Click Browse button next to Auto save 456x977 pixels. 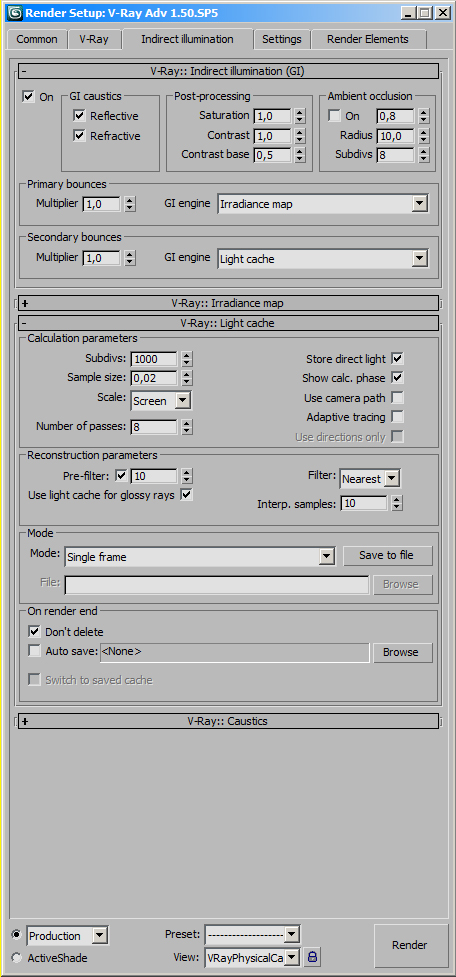click(401, 652)
